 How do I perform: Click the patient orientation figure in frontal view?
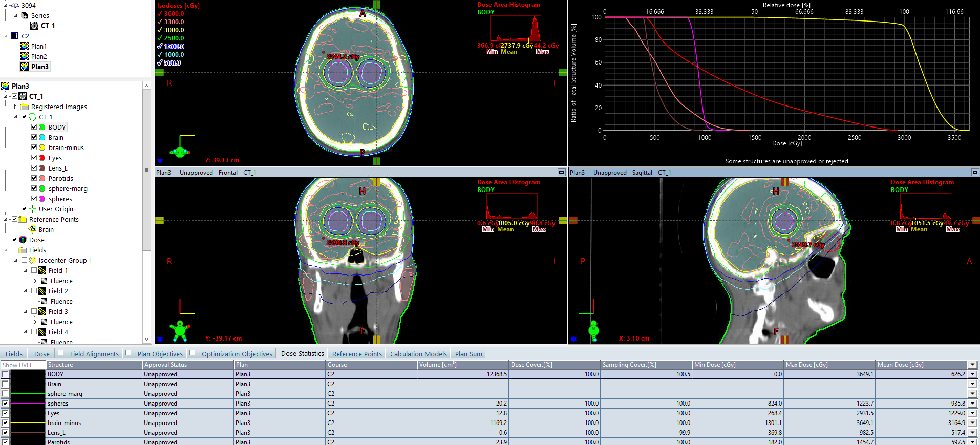click(x=180, y=330)
